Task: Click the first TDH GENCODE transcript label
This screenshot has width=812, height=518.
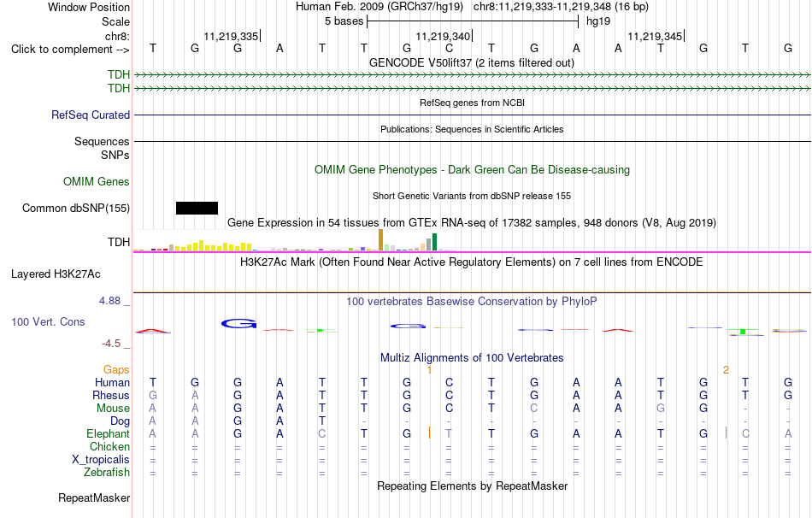Action: [x=119, y=74]
